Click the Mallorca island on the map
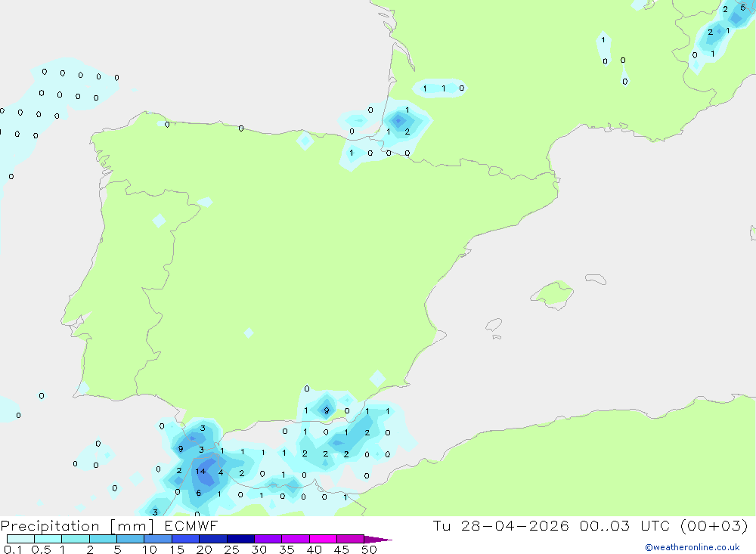The width and height of the screenshot is (756, 554). pos(553,293)
